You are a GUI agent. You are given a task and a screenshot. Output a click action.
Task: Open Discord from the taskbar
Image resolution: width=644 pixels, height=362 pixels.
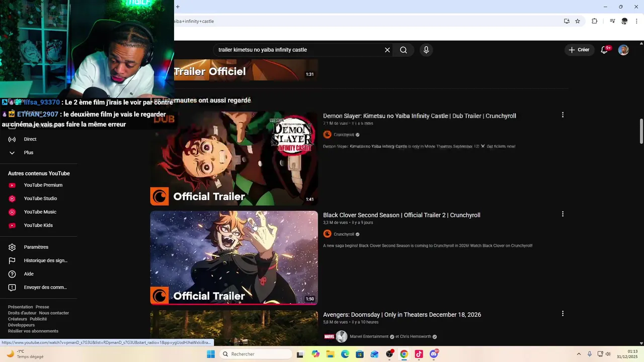pyautogui.click(x=434, y=354)
